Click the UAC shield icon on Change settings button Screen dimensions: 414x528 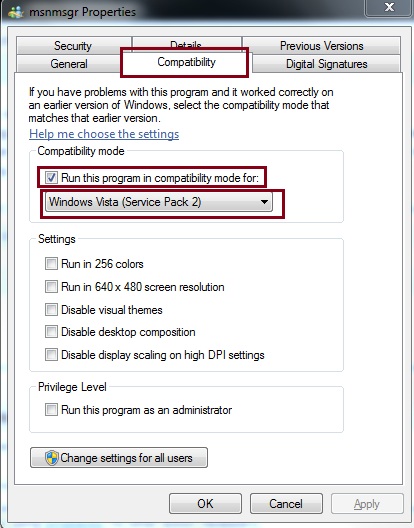(52, 458)
